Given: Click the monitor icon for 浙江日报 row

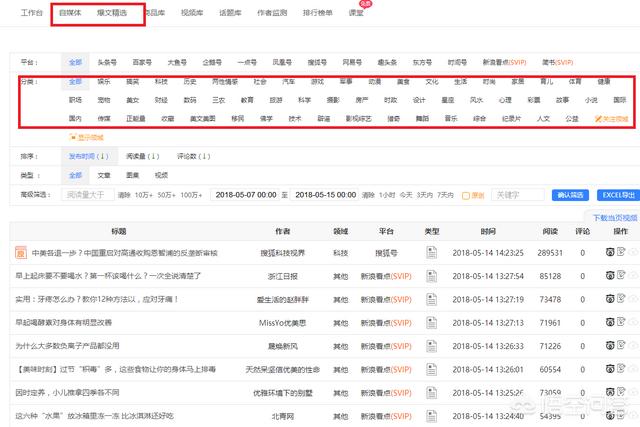Looking at the screenshot, I should point(609,275).
